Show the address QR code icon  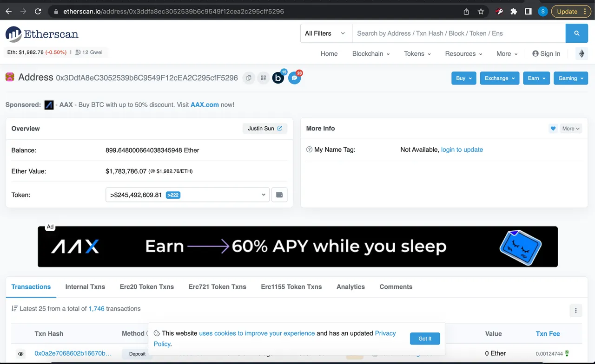(x=263, y=78)
